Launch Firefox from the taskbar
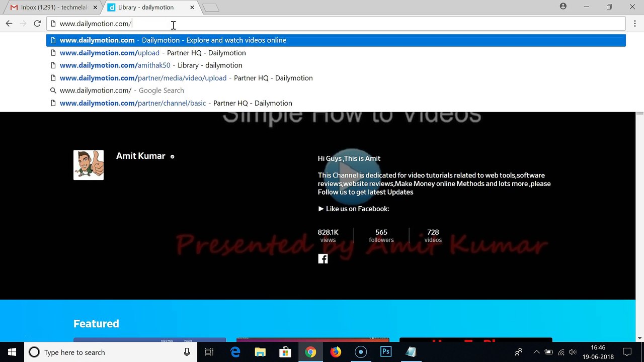Viewport: 644px width, 362px height. coord(336,352)
